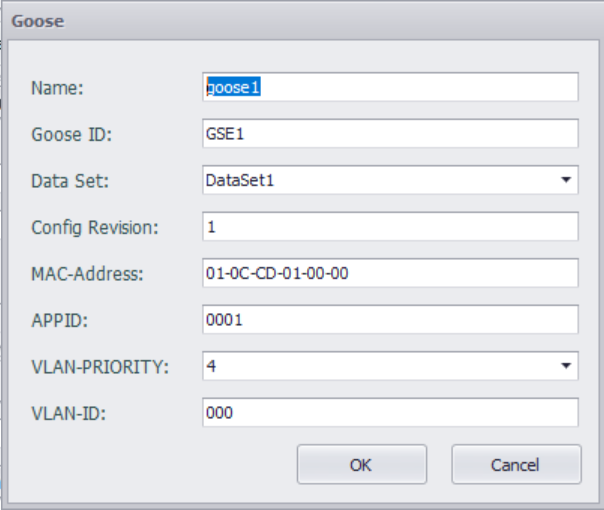Open the Data Set dropdown arrow
Image resolution: width=604 pixels, height=510 pixels.
click(566, 180)
